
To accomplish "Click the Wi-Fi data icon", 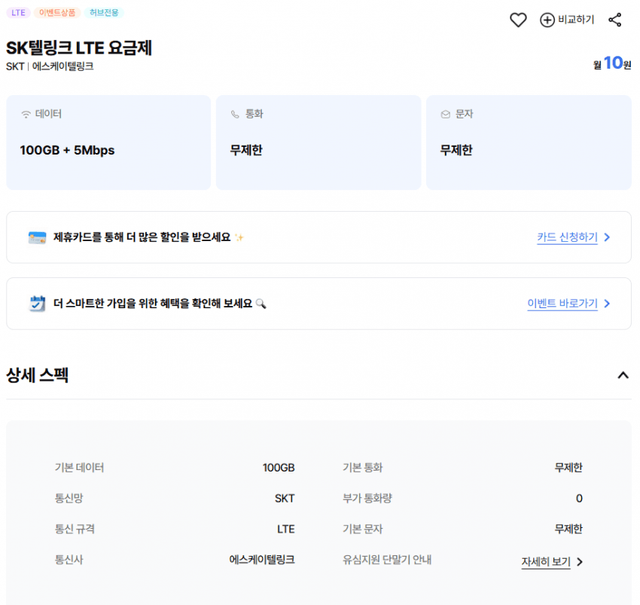I will (26, 115).
